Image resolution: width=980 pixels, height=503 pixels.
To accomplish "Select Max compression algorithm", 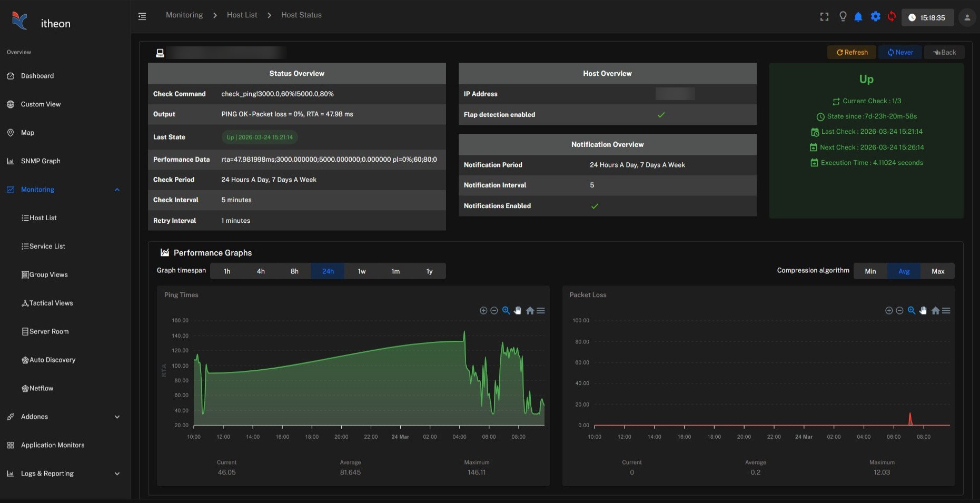I will (x=938, y=271).
